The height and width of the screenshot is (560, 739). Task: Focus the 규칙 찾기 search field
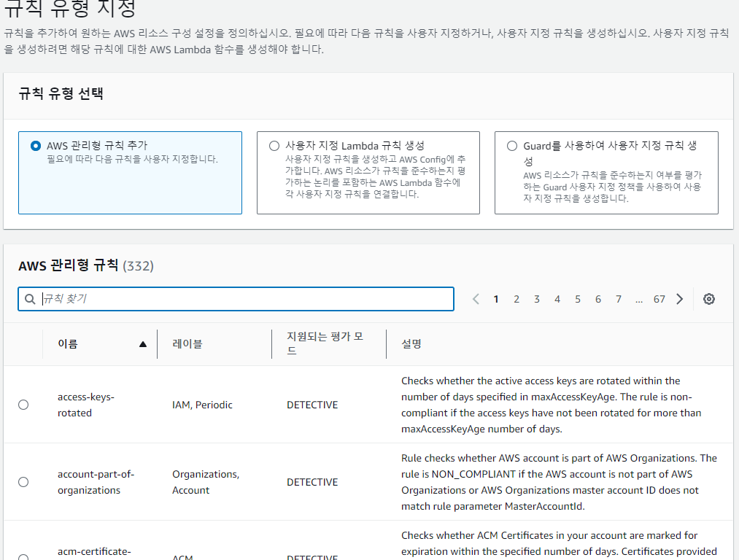[236, 299]
